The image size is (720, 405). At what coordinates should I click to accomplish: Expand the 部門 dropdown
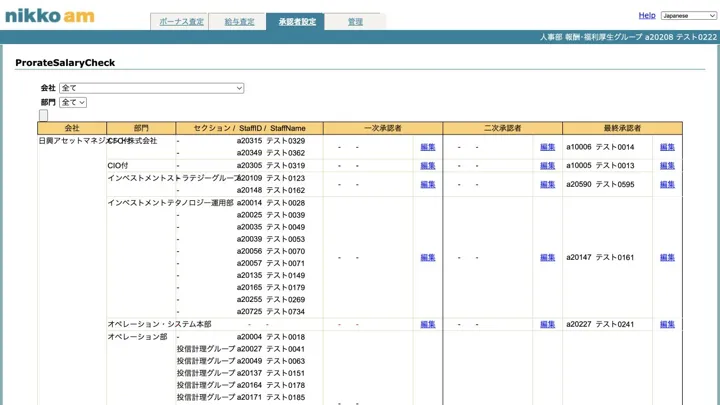tap(73, 102)
